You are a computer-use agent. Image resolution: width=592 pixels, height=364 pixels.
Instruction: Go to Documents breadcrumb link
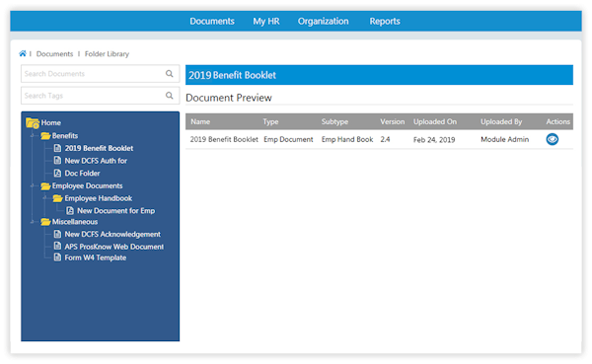click(54, 54)
